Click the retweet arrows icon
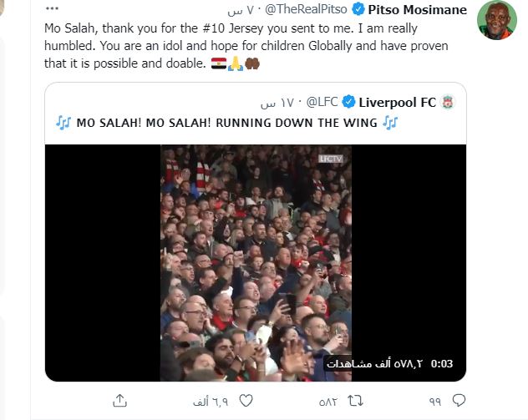528x420 pixels. 355,401
